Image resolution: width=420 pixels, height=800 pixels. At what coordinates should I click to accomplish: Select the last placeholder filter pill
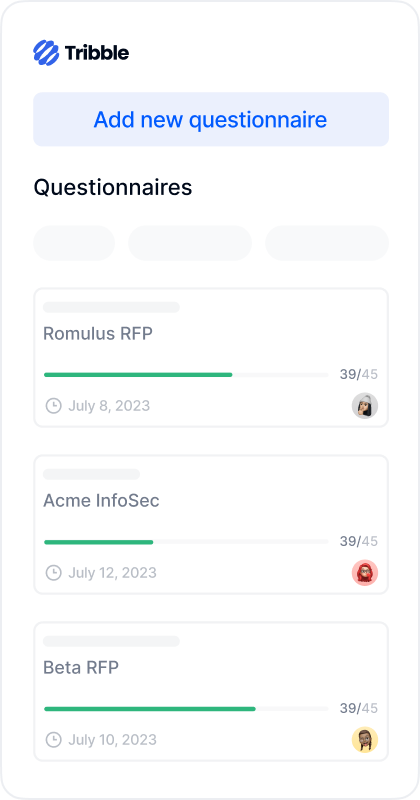click(327, 243)
